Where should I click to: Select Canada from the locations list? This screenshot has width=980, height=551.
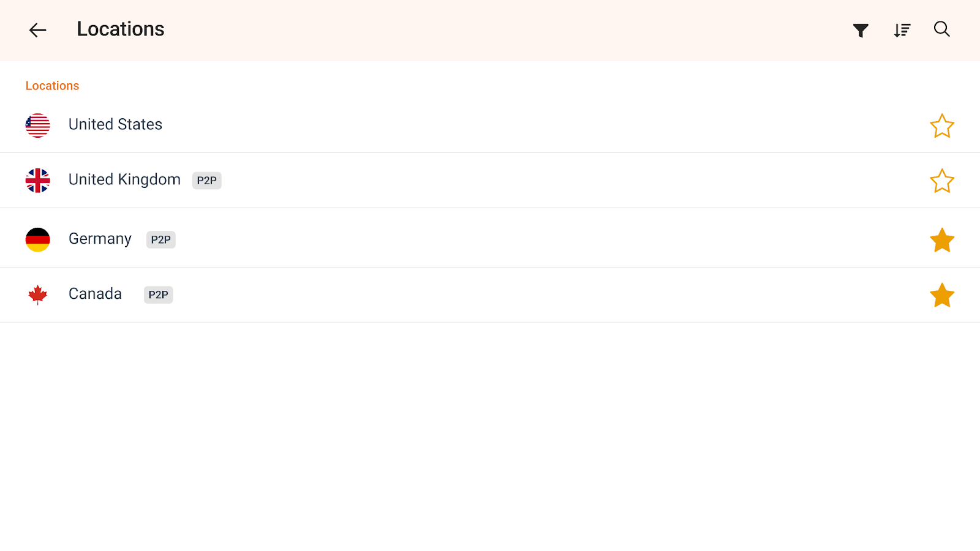[x=95, y=294]
